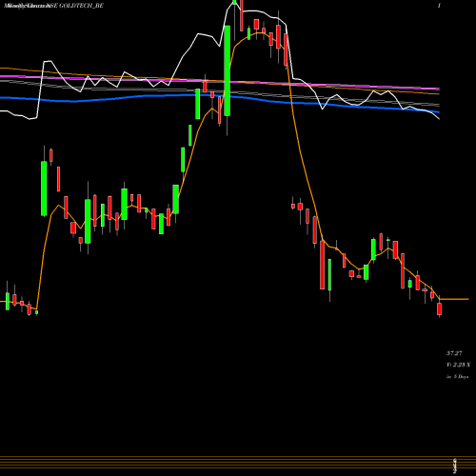Click the 37.27 price value text
Viewport: 476px width, 476px height.
pyautogui.click(x=454, y=353)
